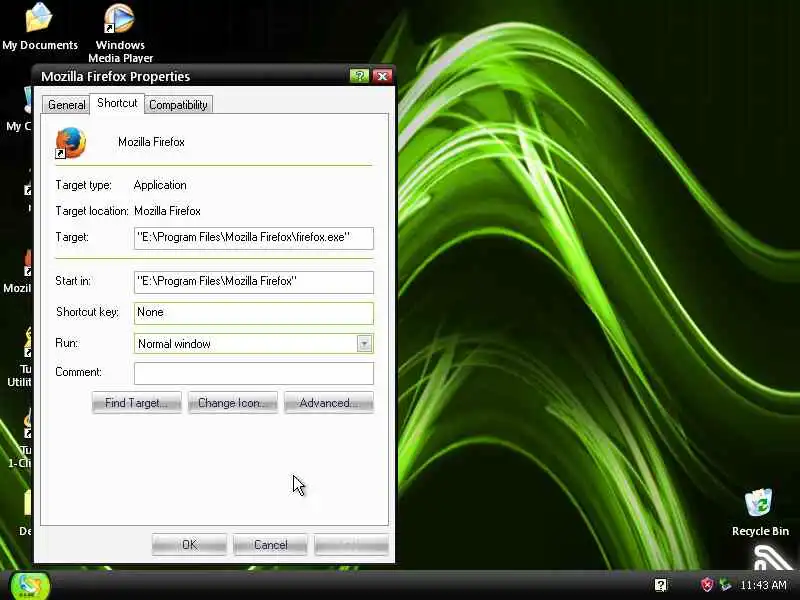Image resolution: width=800 pixels, height=600 pixels.
Task: Click the empty Comment field
Action: click(254, 373)
